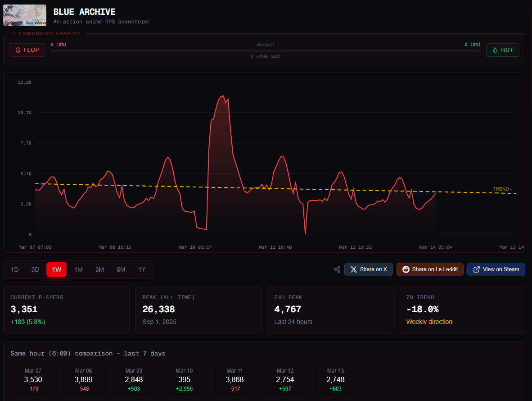Click the X logo in Share on X
The width and height of the screenshot is (532, 401).
pos(353,269)
